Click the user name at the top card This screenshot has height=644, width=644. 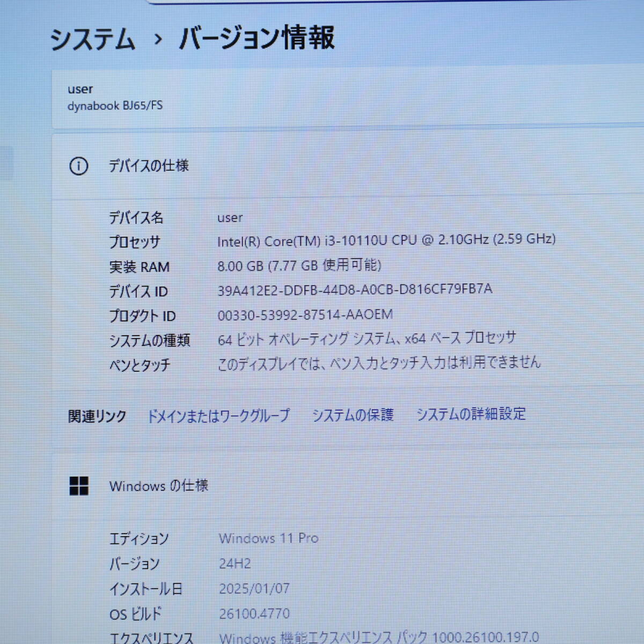tap(80, 89)
